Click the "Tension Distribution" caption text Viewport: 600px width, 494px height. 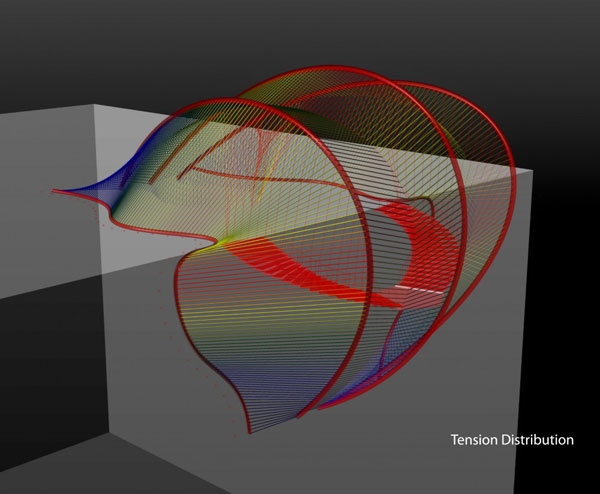pos(512,440)
